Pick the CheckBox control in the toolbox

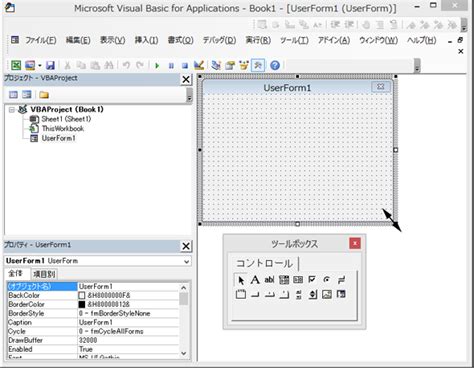312,280
